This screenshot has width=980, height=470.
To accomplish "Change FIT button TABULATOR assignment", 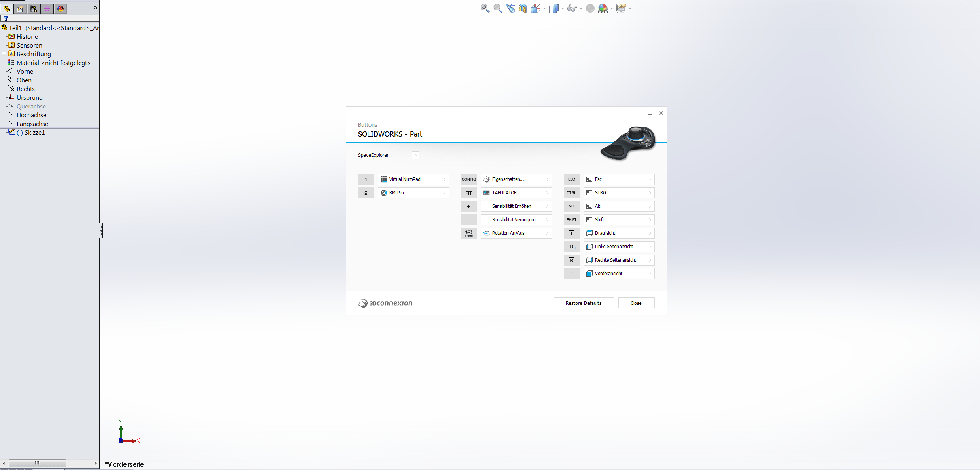I will 516,193.
